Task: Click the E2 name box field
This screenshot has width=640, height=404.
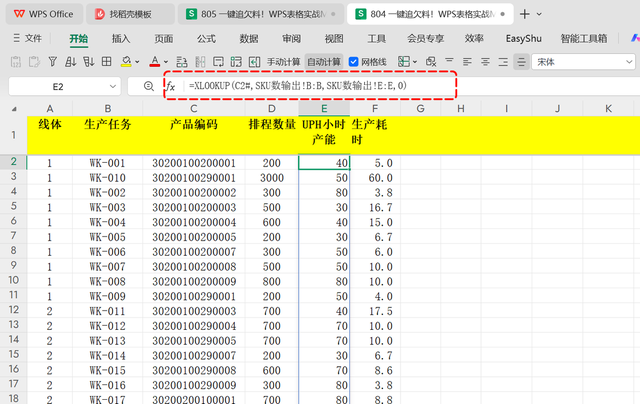Action: 58,87
